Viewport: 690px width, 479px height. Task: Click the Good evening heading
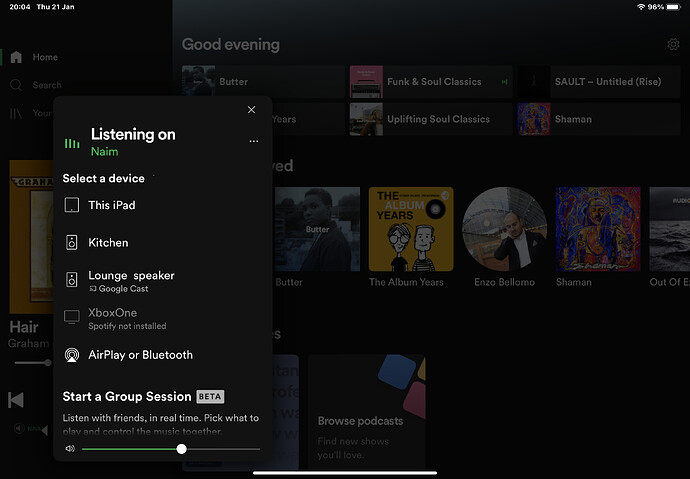pyautogui.click(x=231, y=44)
